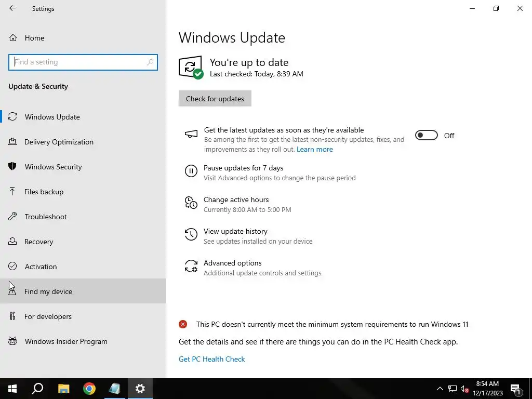Select For developers tools icon

pos(12,316)
